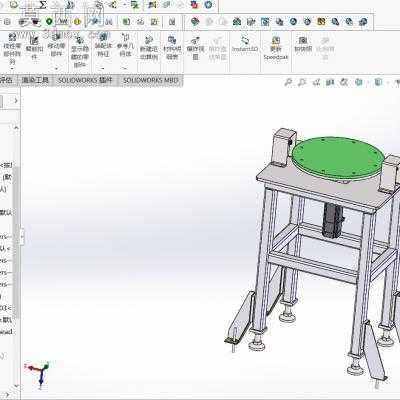Toggle the Instant3D tool
The width and height of the screenshot is (400, 400).
point(245,45)
